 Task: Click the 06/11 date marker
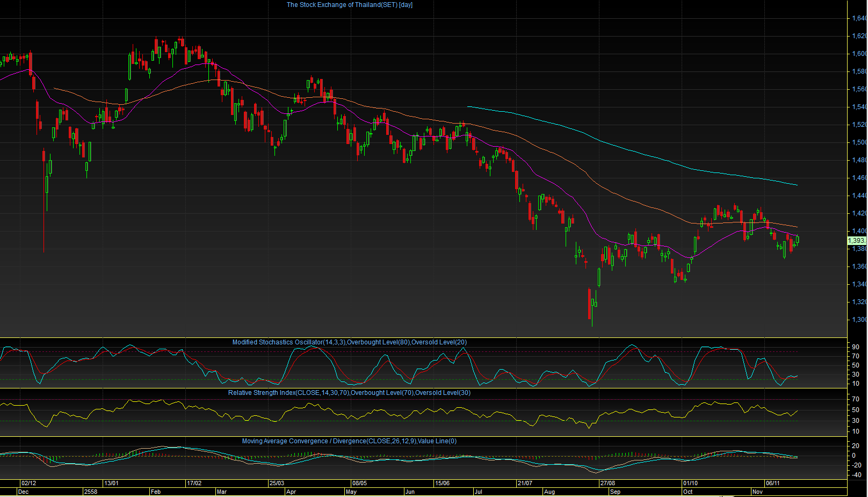pyautogui.click(x=773, y=483)
